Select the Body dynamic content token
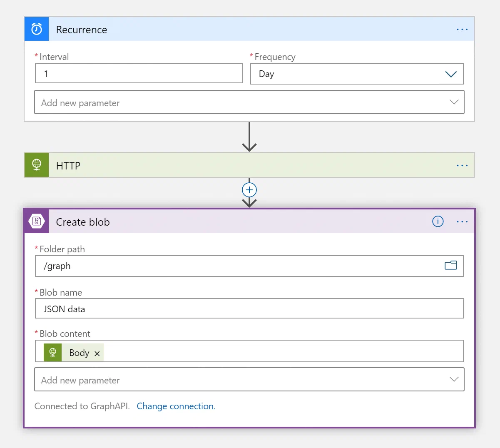Viewport: 500px width, 448px height. [x=74, y=352]
